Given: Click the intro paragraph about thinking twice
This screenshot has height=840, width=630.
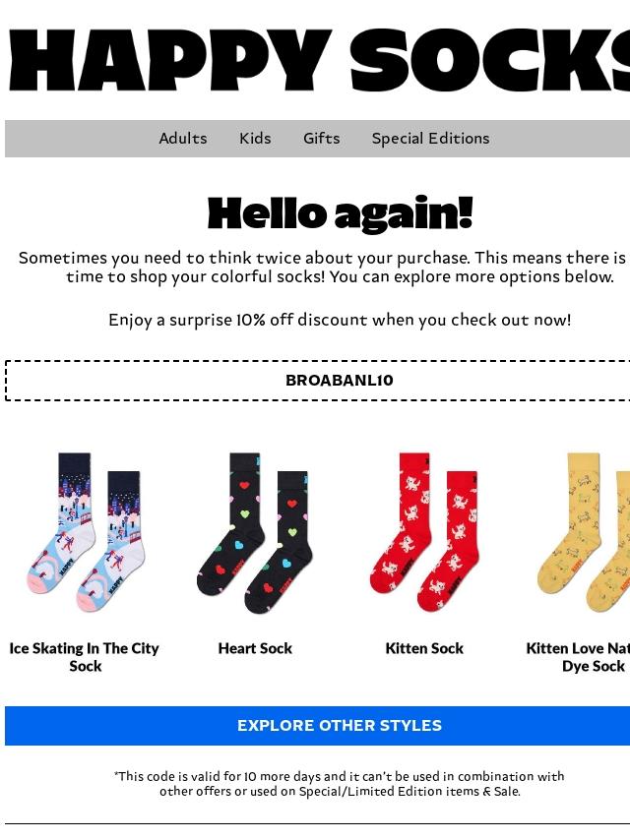Looking at the screenshot, I should pos(324,268).
